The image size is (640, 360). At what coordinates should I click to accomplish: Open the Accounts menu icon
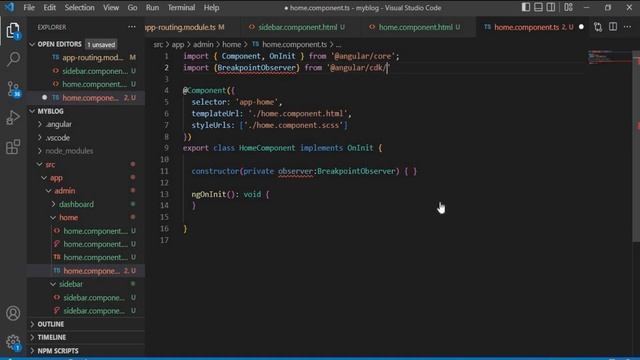click(13, 313)
